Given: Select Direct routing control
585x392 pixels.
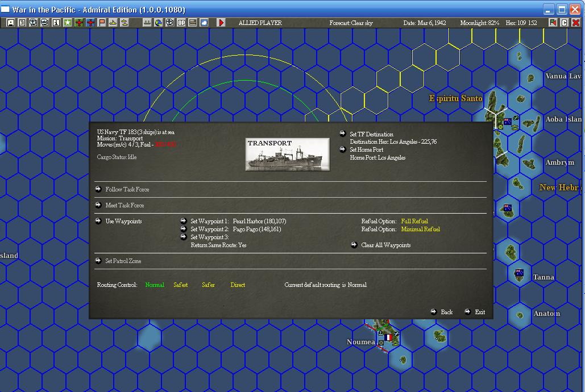Looking at the screenshot, I should coord(238,285).
